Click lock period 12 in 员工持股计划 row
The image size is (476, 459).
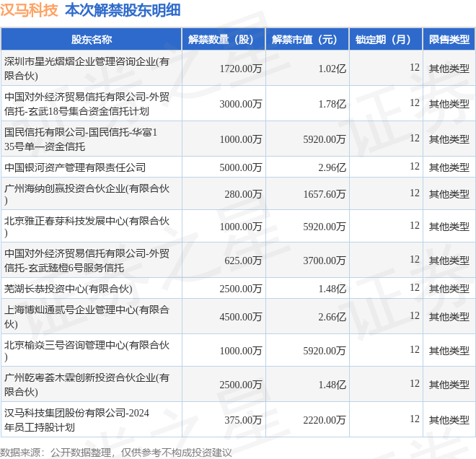pos(415,419)
